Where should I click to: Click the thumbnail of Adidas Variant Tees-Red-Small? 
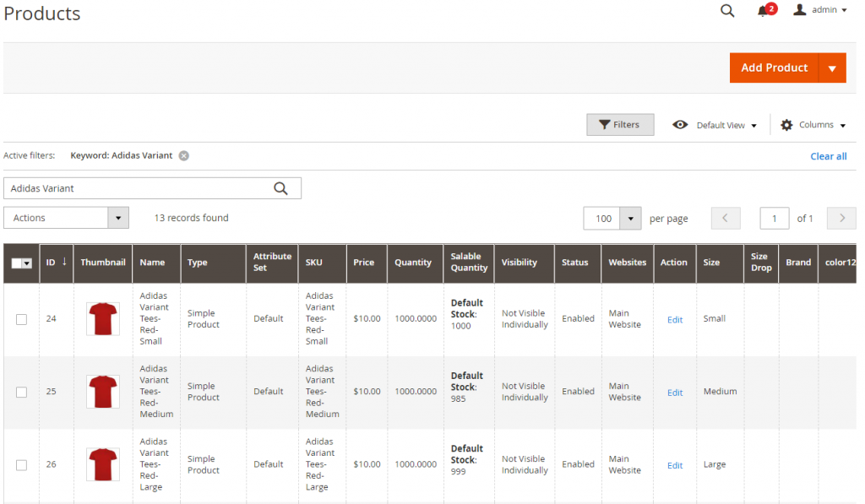pos(102,319)
